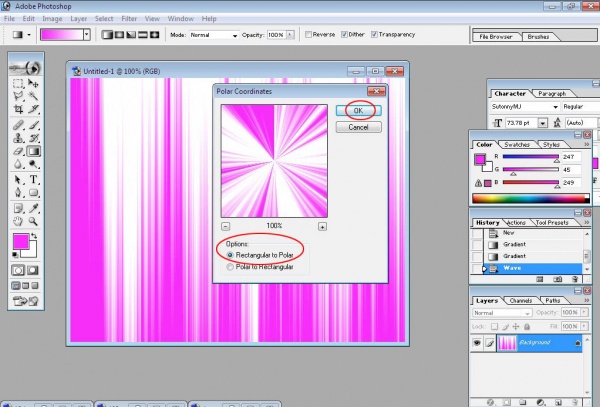Click Jump to ImageReady button
600x407 pixels.
26,301
